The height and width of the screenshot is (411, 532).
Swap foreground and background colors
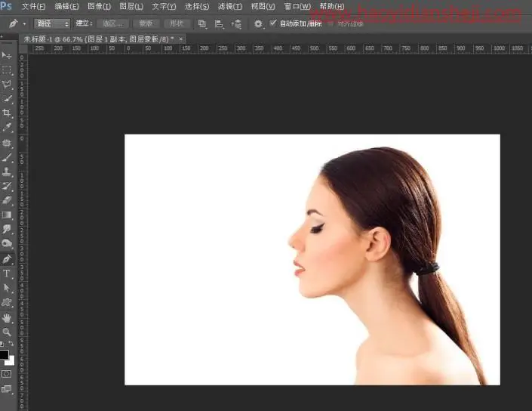pyautogui.click(x=11, y=344)
